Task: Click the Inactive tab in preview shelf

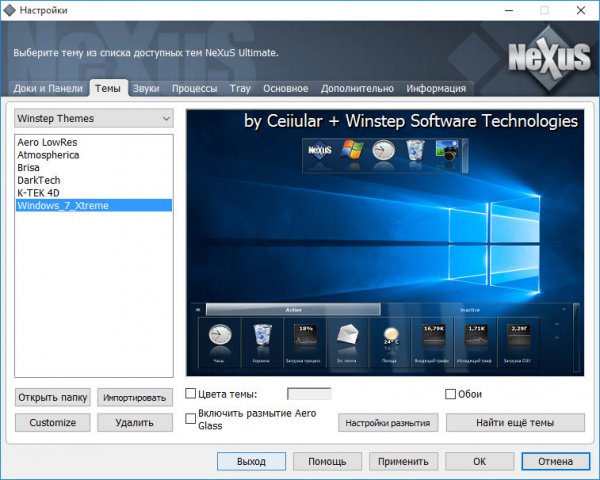Action: coord(470,310)
